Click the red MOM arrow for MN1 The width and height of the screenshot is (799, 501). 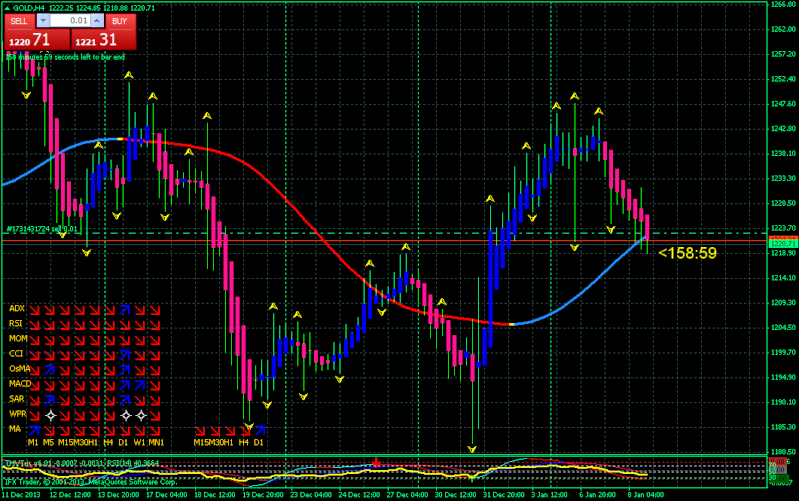pyautogui.click(x=155, y=340)
